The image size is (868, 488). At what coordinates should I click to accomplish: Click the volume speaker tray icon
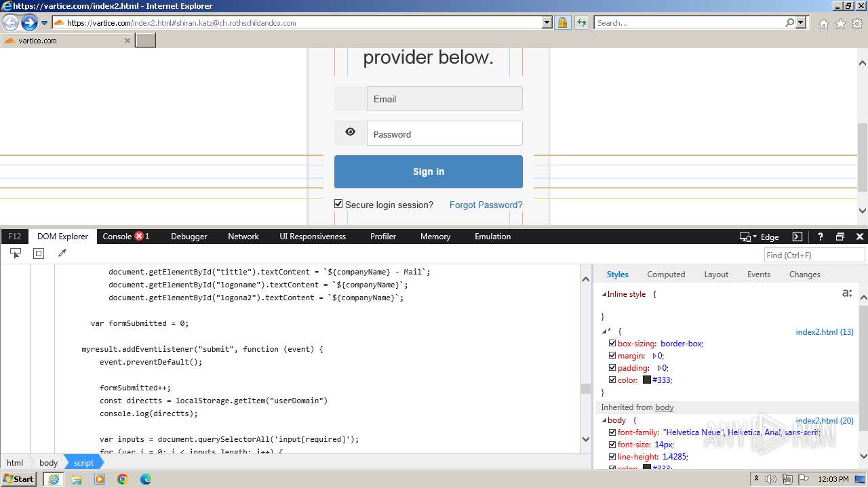[770, 479]
